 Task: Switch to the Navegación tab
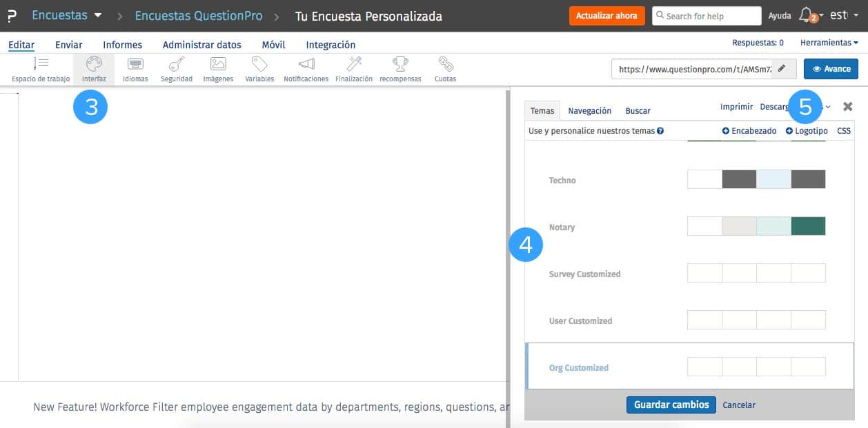pyautogui.click(x=589, y=110)
